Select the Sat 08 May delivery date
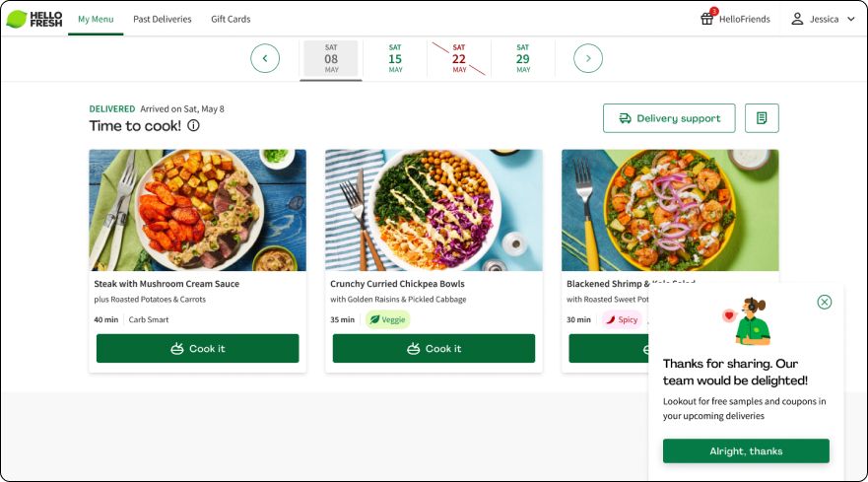Image resolution: width=868 pixels, height=482 pixels. [331, 58]
